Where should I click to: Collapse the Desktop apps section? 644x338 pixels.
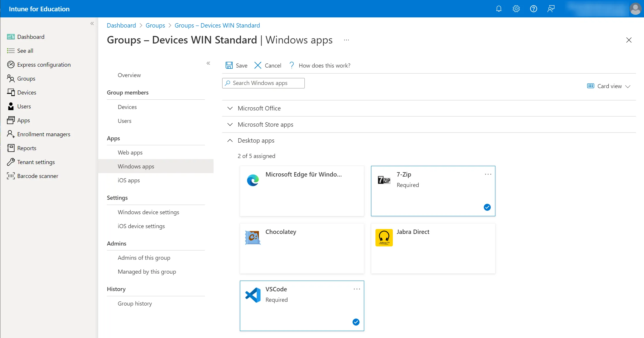(x=230, y=141)
